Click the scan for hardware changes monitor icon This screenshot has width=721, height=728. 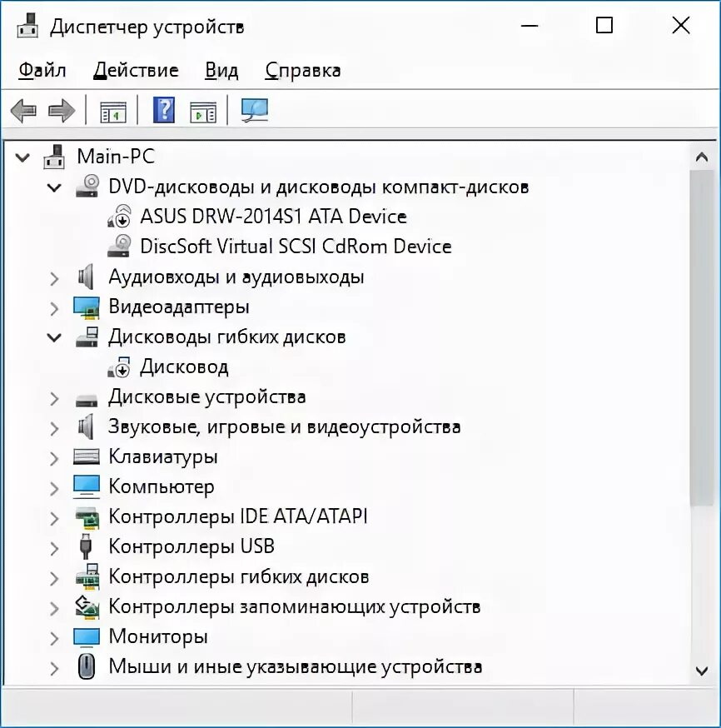(255, 111)
